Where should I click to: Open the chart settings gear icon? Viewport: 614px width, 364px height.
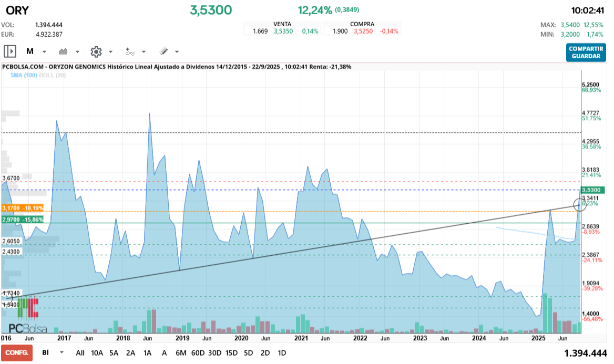(x=96, y=51)
